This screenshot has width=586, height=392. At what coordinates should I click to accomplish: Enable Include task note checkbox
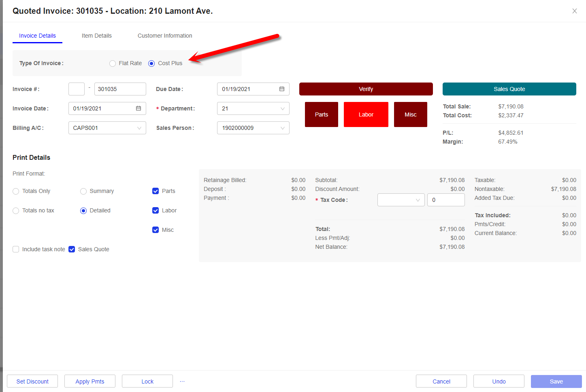(16, 250)
